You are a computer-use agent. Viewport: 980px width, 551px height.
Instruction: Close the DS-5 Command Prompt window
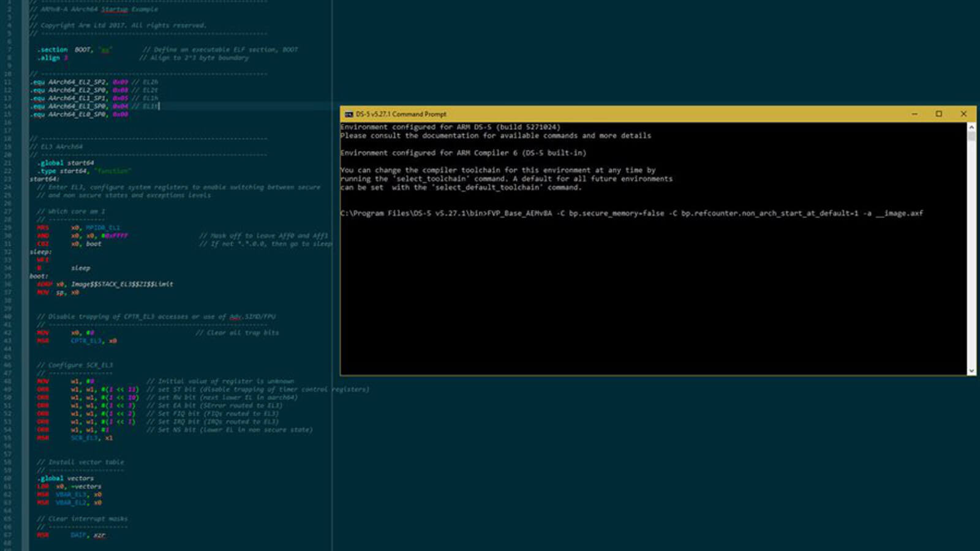coord(963,114)
